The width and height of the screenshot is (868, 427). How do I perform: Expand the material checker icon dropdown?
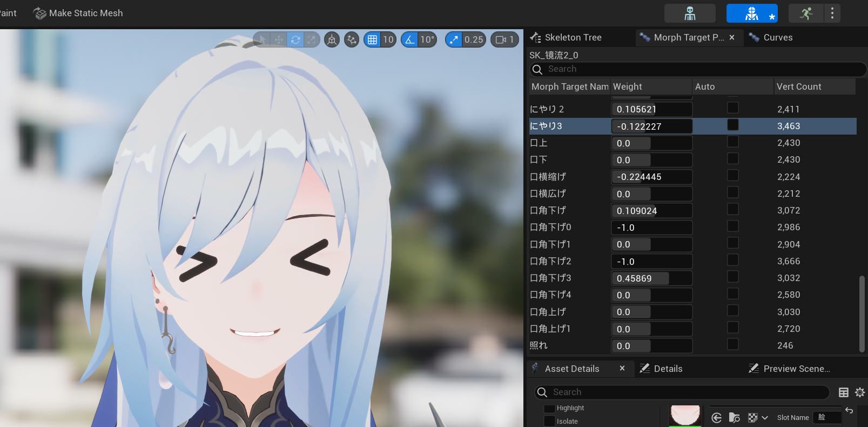[758, 418]
